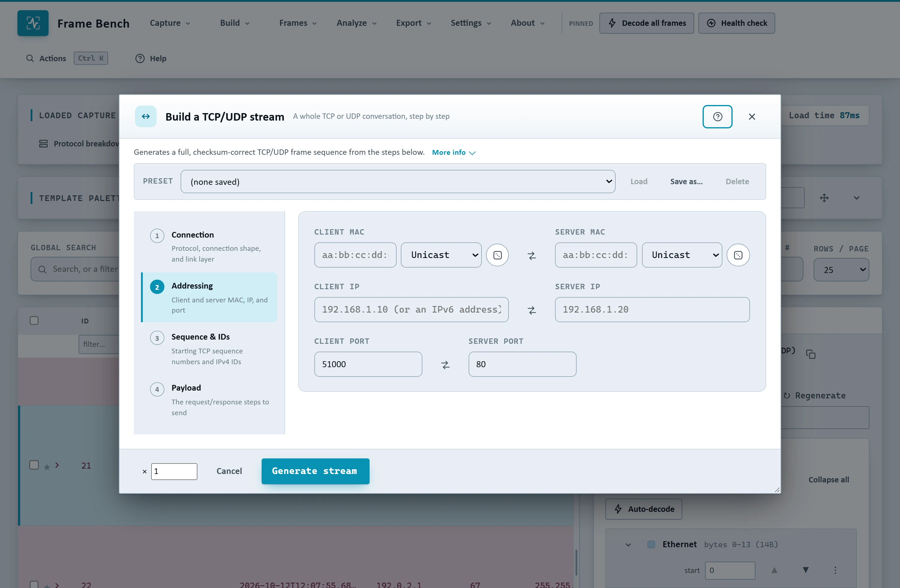Open the Rows / Page dropdown
Viewport: 900px width, 588px height.
(841, 270)
